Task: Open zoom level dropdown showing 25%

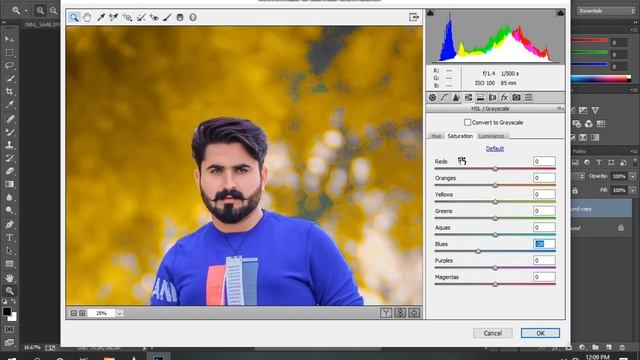Action: (119, 313)
